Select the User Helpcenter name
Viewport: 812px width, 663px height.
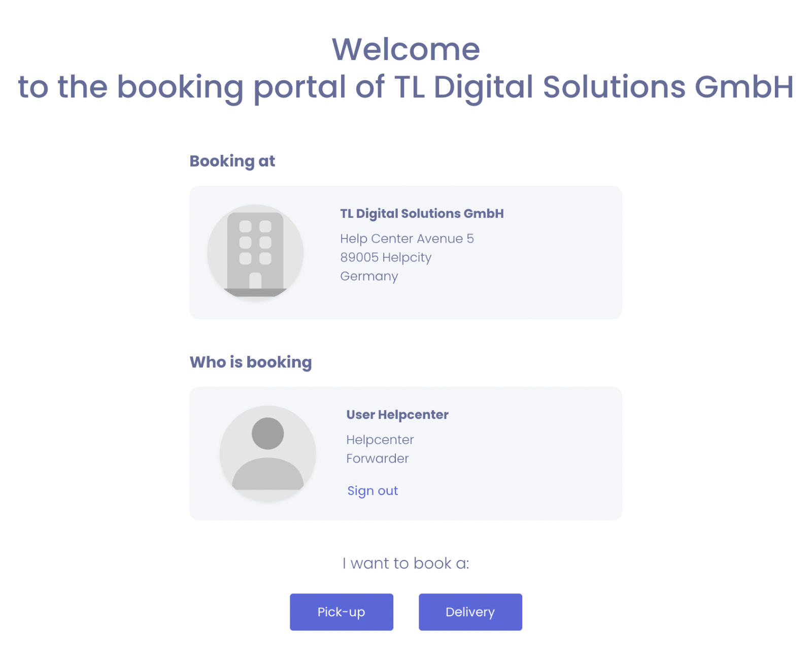[397, 415]
